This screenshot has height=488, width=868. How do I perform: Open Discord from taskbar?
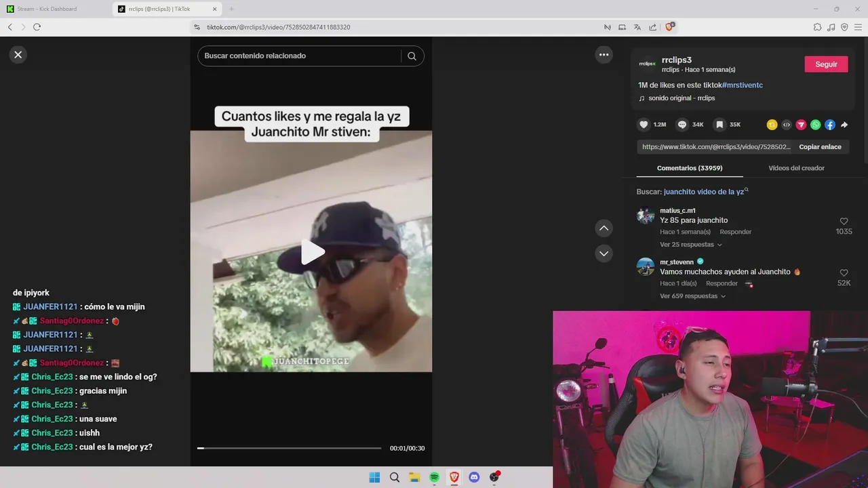[474, 477]
